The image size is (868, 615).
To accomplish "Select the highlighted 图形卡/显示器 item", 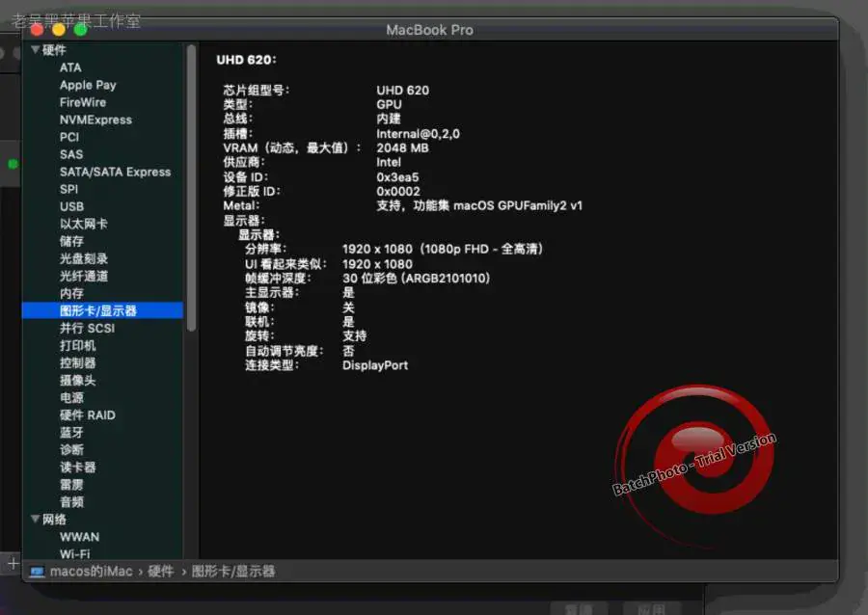I will click(x=102, y=310).
